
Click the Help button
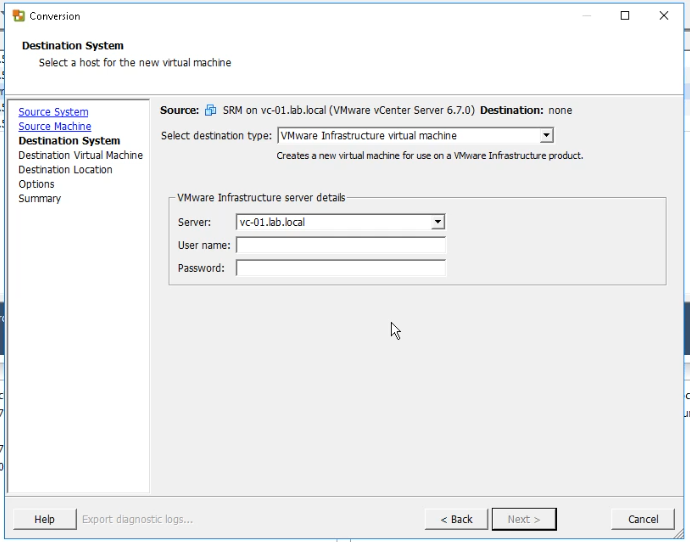coord(44,519)
